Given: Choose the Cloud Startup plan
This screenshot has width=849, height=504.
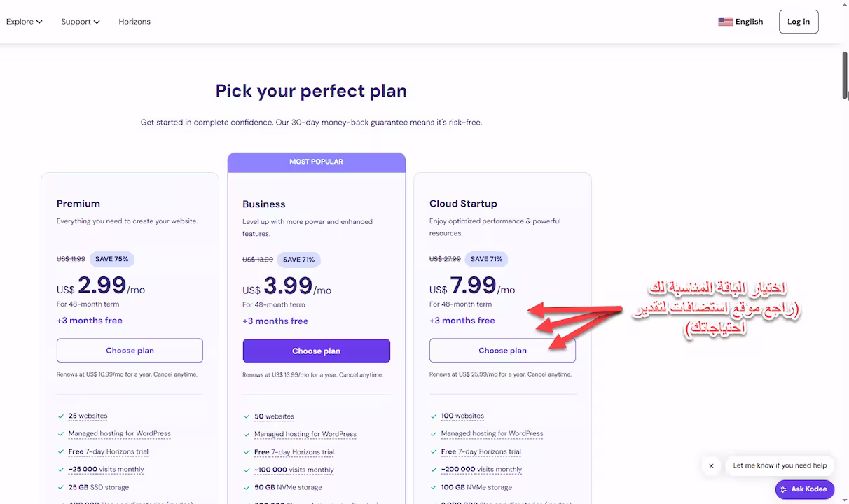Looking at the screenshot, I should click(502, 351).
